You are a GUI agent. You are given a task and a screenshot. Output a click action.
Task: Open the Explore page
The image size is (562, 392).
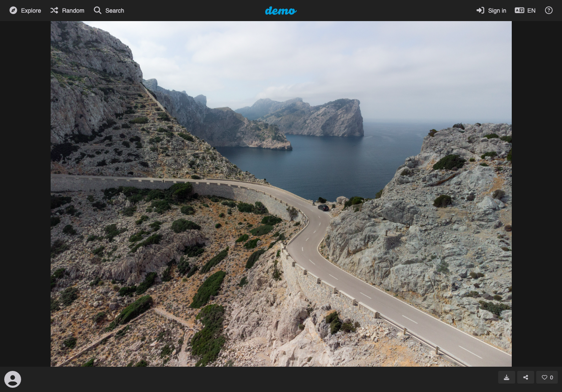point(25,11)
